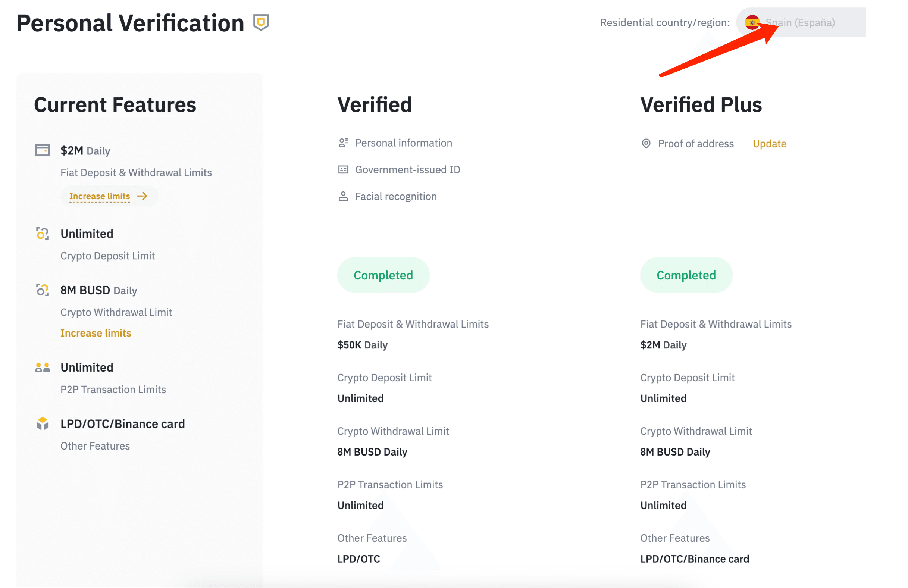Image resolution: width=908 pixels, height=588 pixels.
Task: Click the Proof of address pin icon
Action: 646,144
